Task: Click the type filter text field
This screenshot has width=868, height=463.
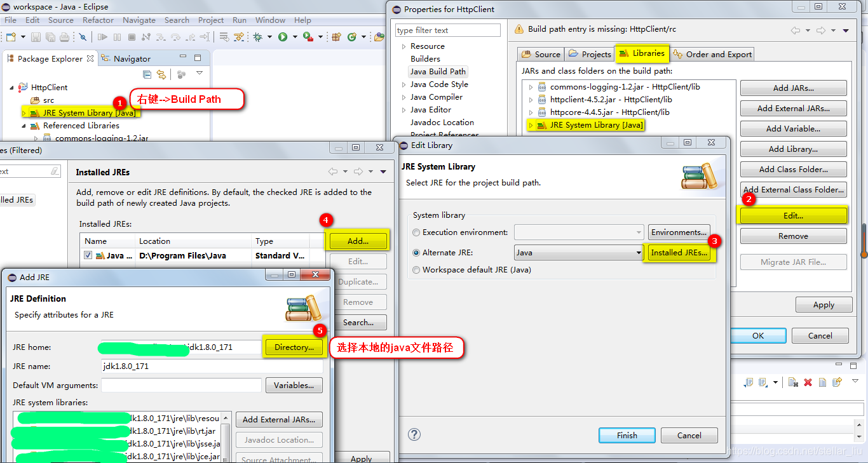Action: tap(447, 30)
